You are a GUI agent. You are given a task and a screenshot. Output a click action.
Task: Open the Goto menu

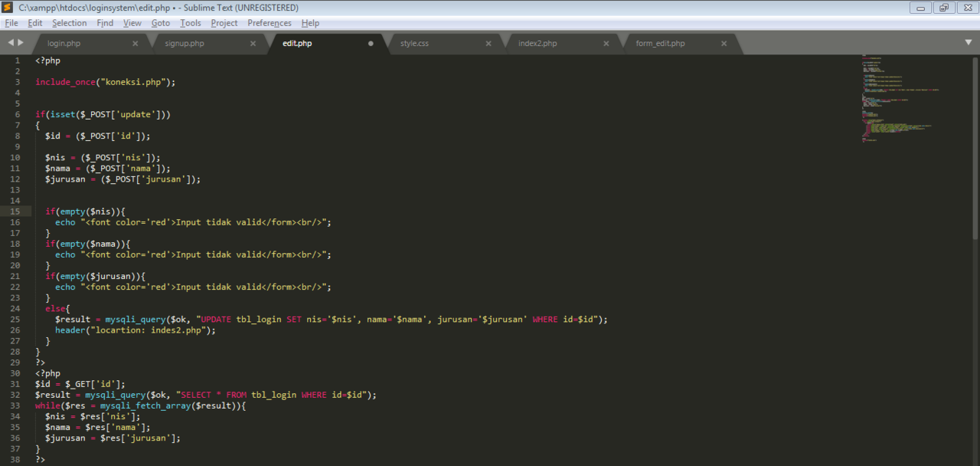click(161, 23)
